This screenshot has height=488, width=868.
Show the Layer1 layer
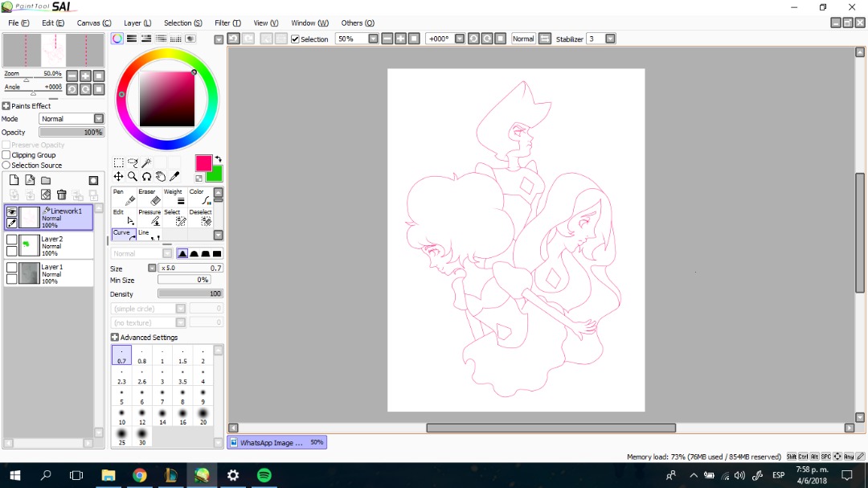(x=11, y=268)
